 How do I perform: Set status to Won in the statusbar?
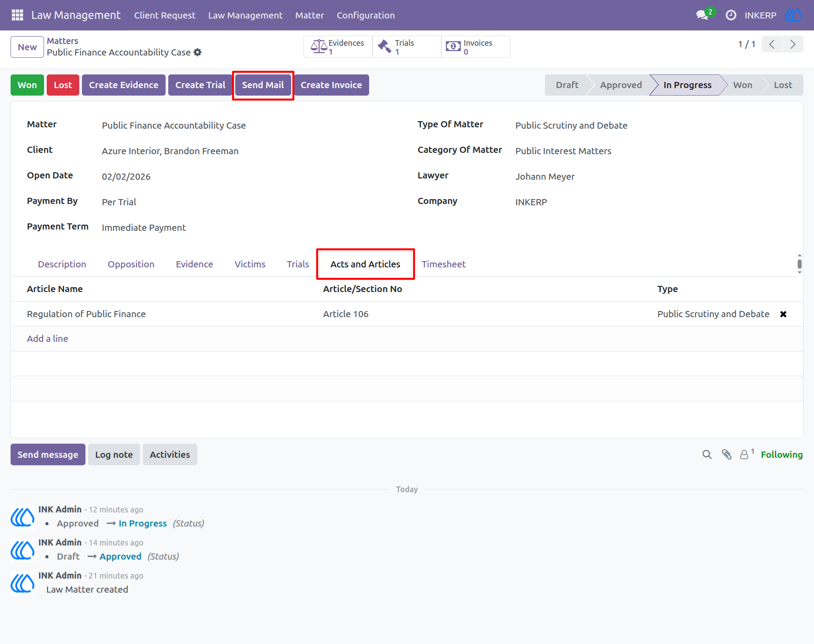pos(743,85)
